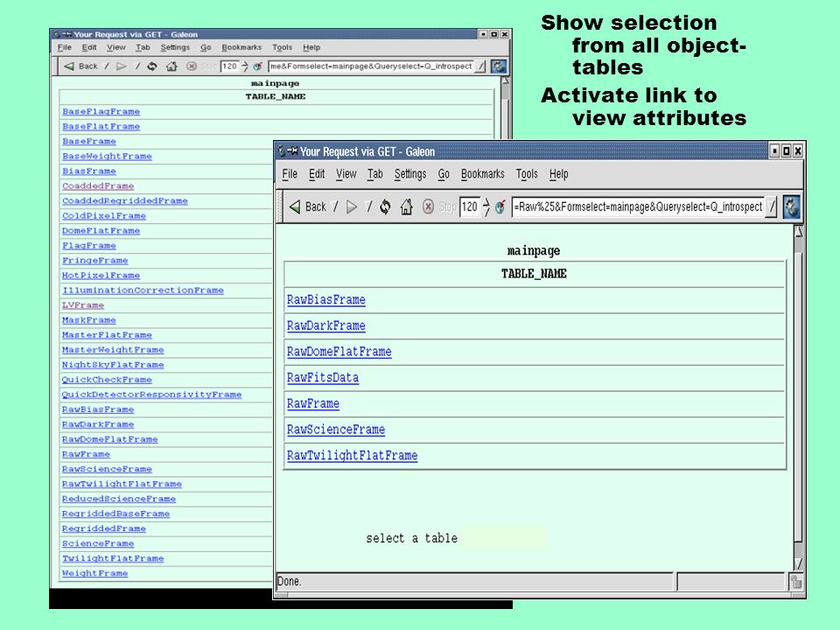Open WeightFrame link in back window

(94, 573)
